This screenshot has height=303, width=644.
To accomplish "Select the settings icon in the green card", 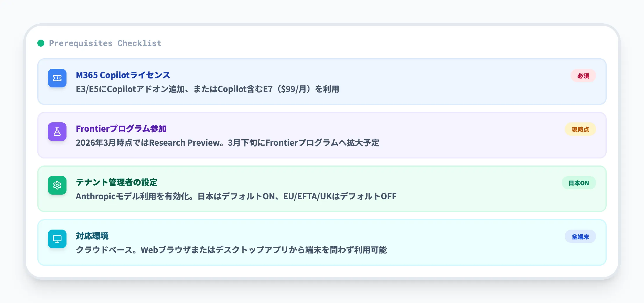I will pos(57,185).
